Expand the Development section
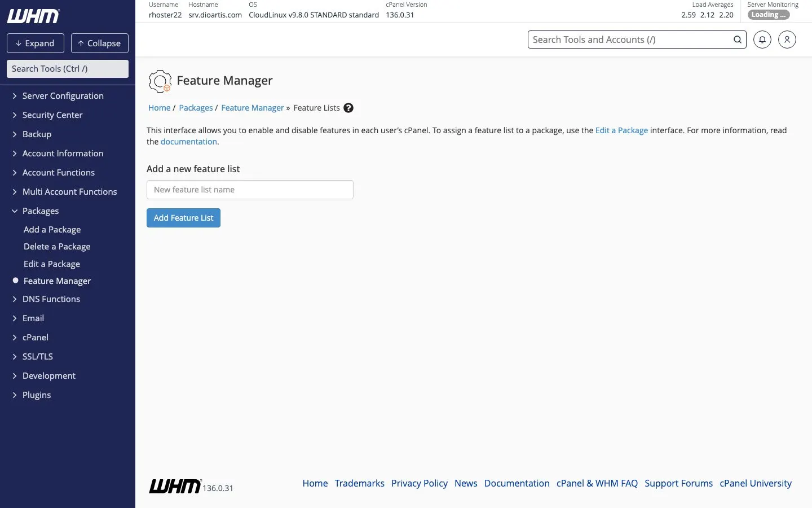Screen dimensions: 812x508 tap(48, 376)
